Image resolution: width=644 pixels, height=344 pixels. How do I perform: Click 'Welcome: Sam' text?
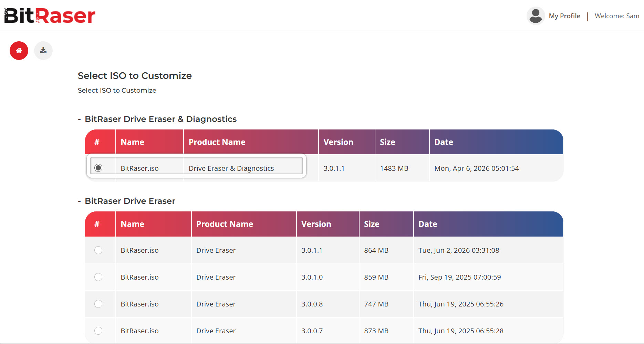pos(617,16)
